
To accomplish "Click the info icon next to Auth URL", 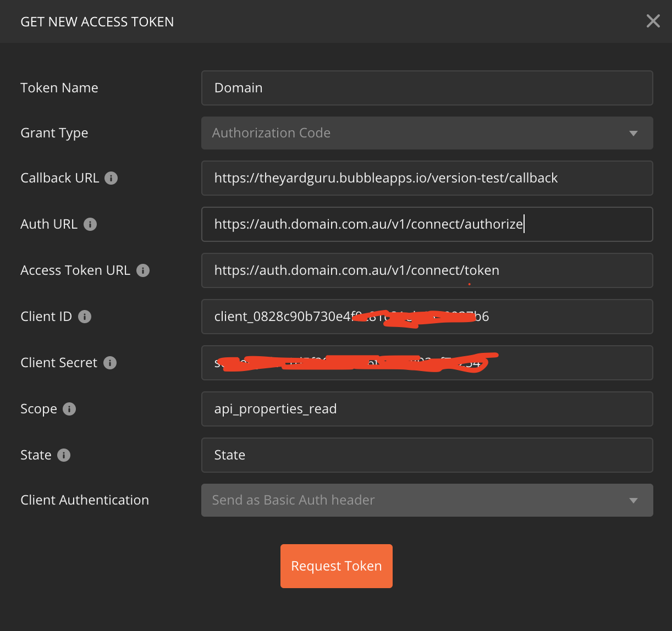I will click(90, 224).
